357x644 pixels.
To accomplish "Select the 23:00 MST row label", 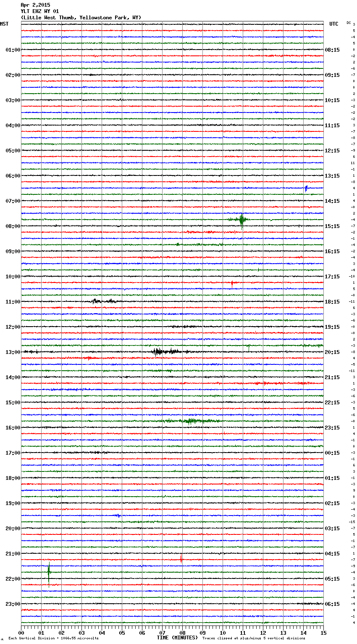I will pos(13,604).
